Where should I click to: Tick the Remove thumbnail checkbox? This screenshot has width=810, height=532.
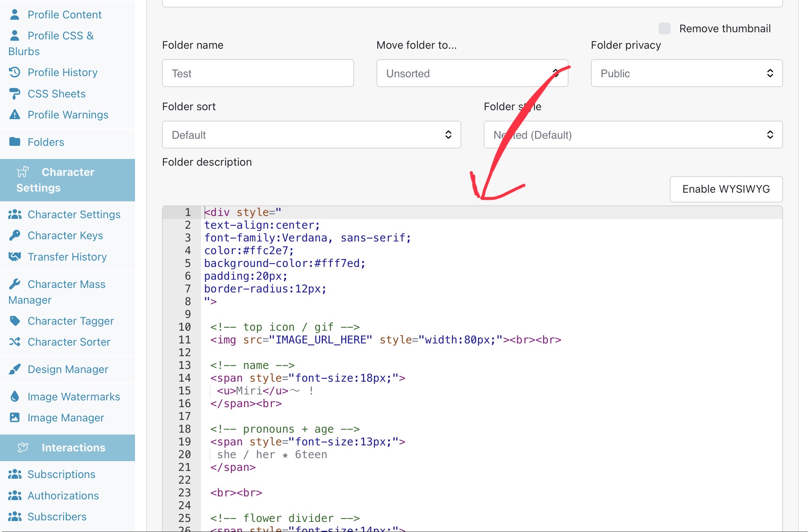[664, 28]
